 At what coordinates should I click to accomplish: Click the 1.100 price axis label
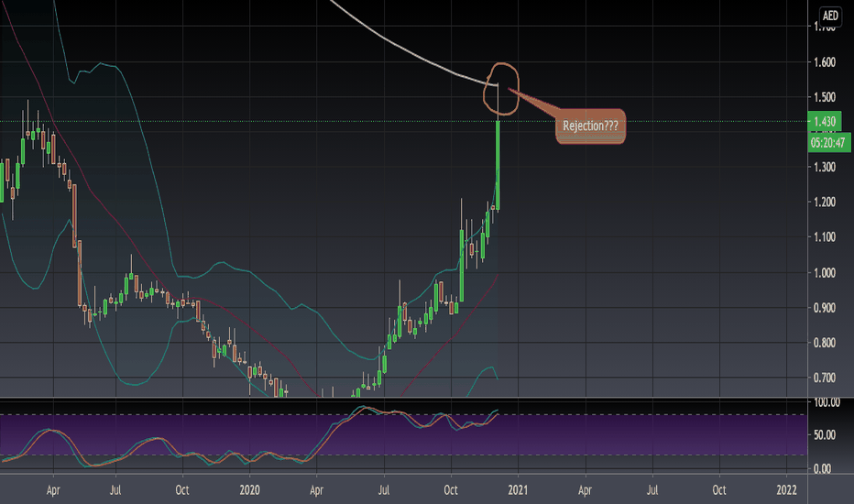coord(825,237)
